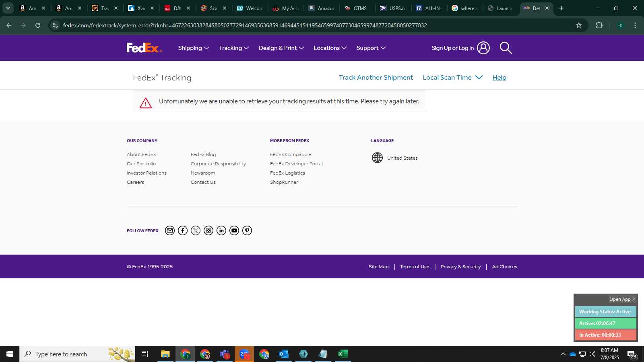Image resolution: width=644 pixels, height=362 pixels.
Task: Open Microsoft Teams from the taskbar
Action: click(x=225, y=354)
